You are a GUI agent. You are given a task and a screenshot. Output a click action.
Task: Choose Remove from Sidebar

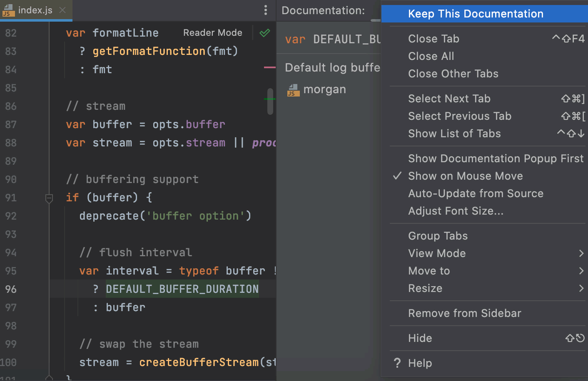point(464,313)
